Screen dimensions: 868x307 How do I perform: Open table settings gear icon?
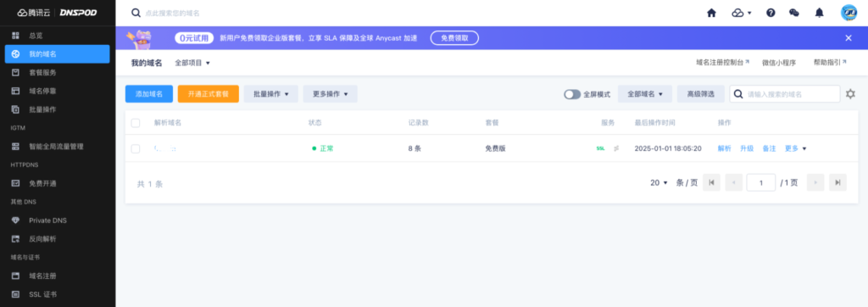pyautogui.click(x=851, y=94)
